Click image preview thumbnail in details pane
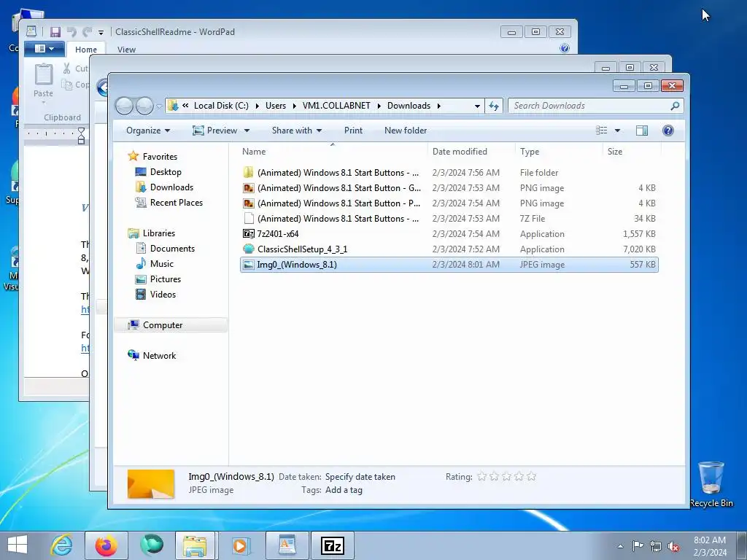 (150, 484)
